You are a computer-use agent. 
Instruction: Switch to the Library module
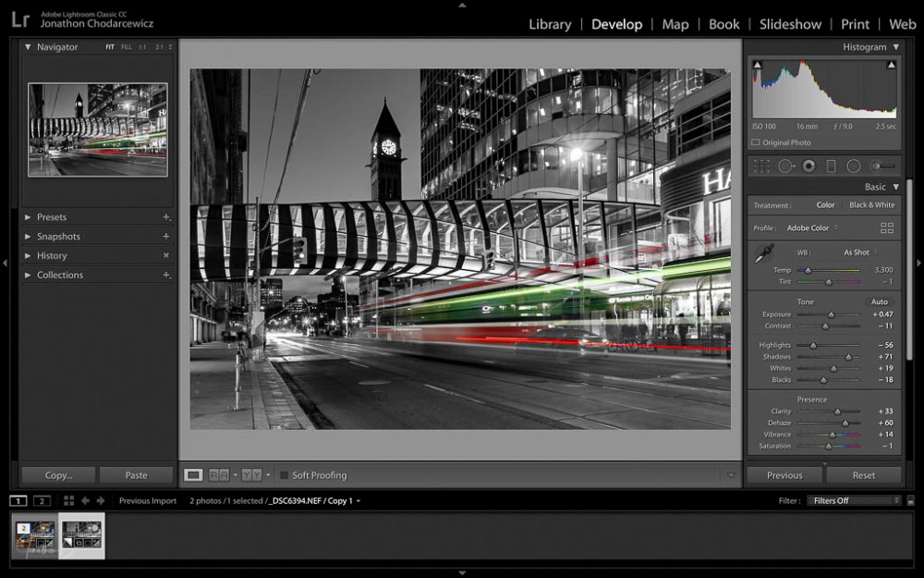tap(550, 24)
